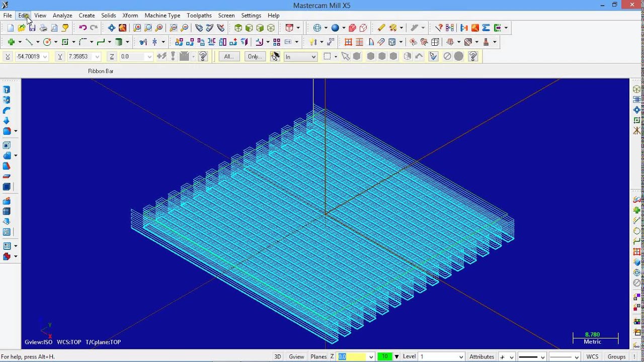This screenshot has height=362, width=644.
Task: Toggle the Y coordinate lock button
Action: pyautogui.click(x=60, y=57)
